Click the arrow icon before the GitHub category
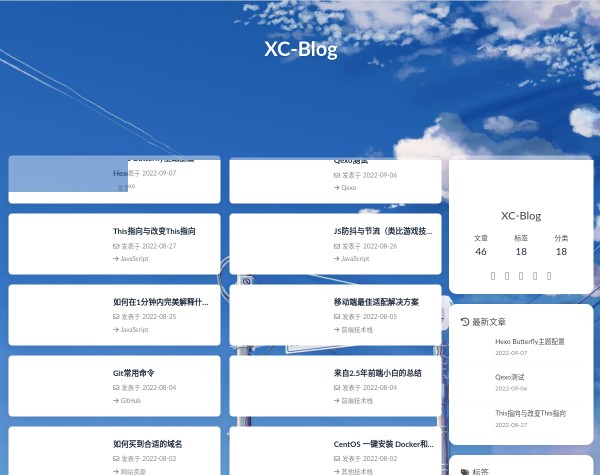The height and width of the screenshot is (475, 600). point(116,400)
